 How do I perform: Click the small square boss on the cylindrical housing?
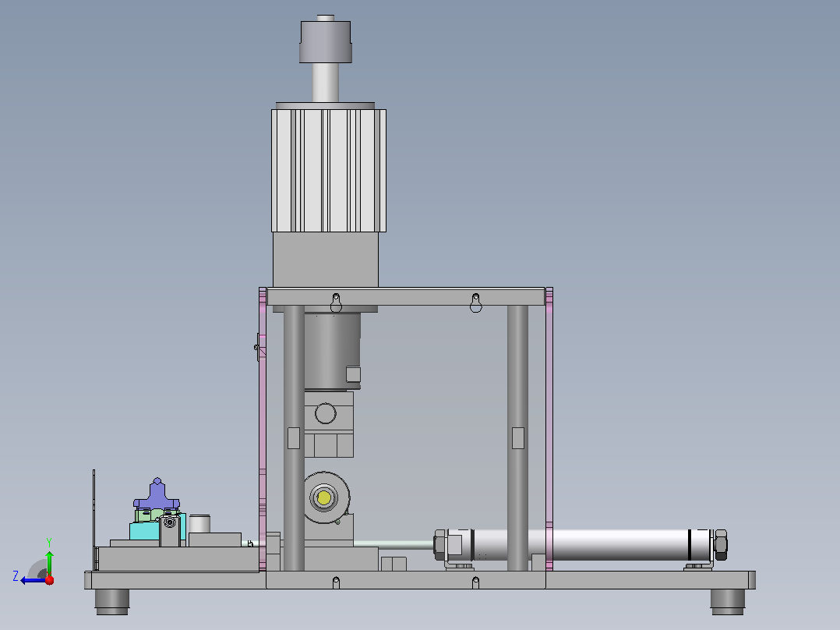pos(353,374)
